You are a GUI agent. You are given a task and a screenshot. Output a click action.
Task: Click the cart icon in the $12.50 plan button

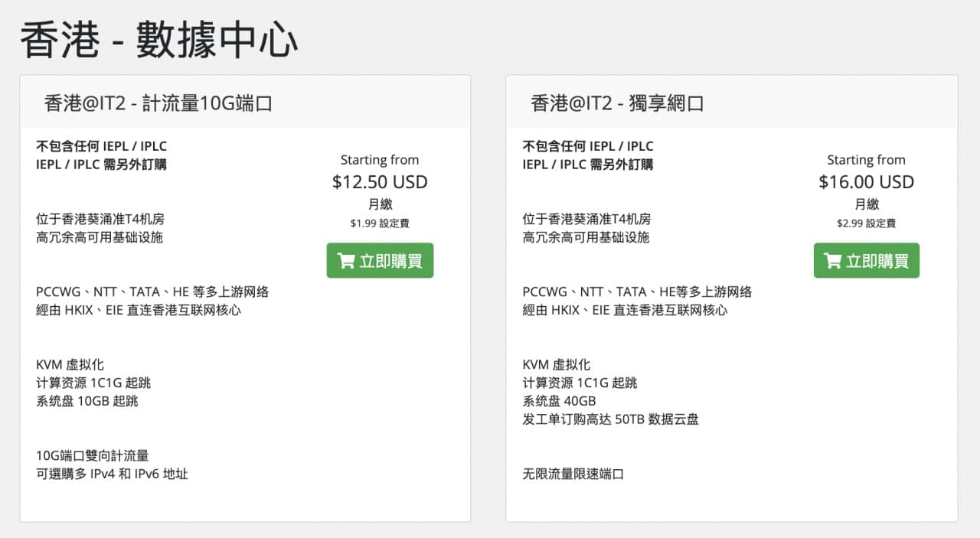[x=346, y=261]
